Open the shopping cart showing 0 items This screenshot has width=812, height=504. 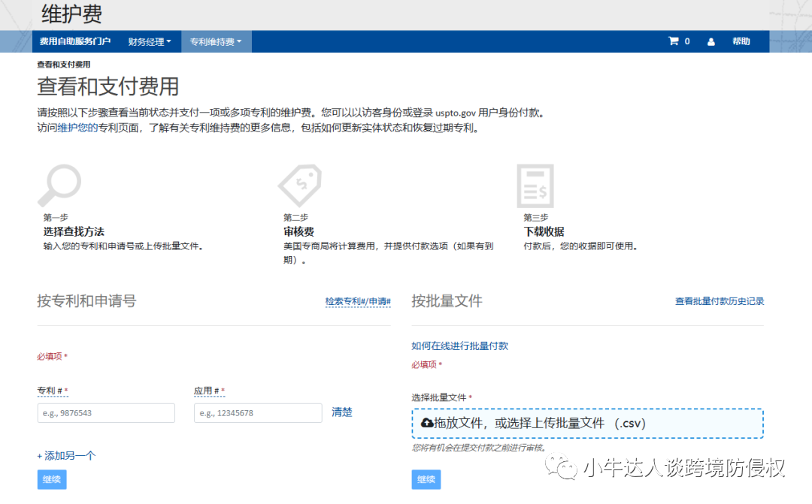point(677,41)
